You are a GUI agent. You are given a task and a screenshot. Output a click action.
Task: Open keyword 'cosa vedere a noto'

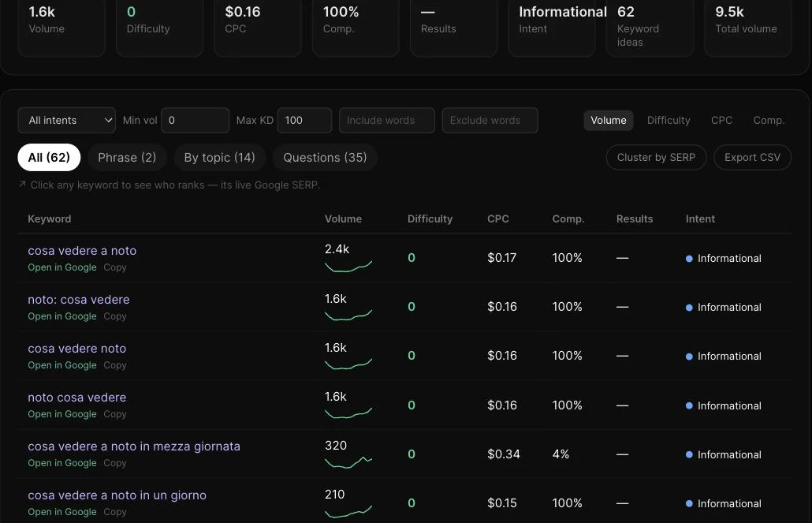pyautogui.click(x=82, y=250)
